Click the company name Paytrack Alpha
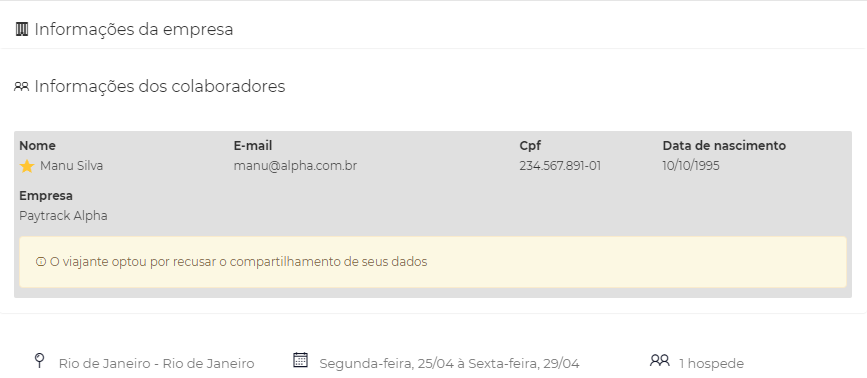Image resolution: width=867 pixels, height=378 pixels. 63,216
